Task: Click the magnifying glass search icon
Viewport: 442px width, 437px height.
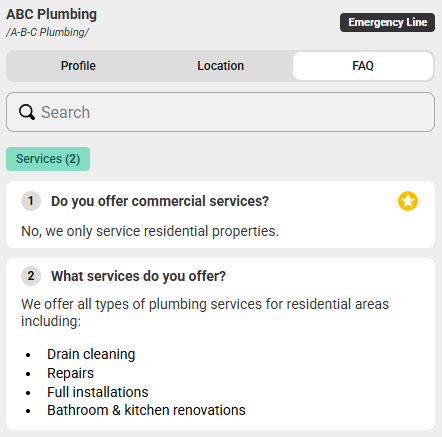Action: tap(27, 112)
